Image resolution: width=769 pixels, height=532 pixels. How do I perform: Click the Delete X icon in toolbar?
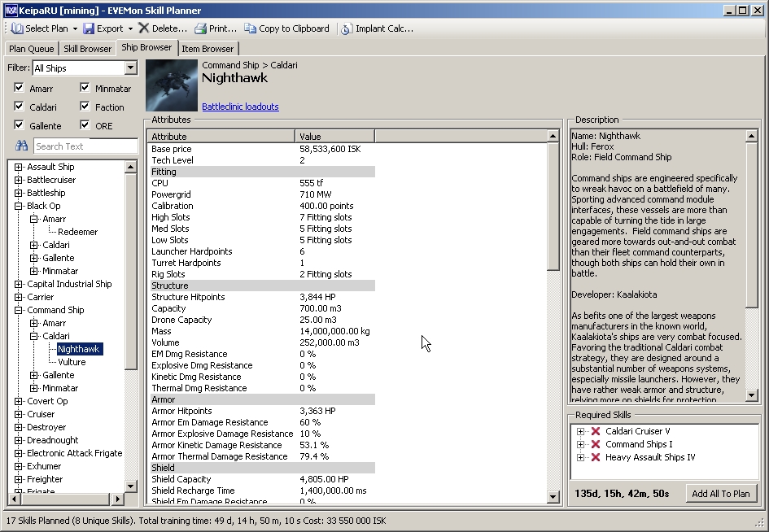(144, 28)
